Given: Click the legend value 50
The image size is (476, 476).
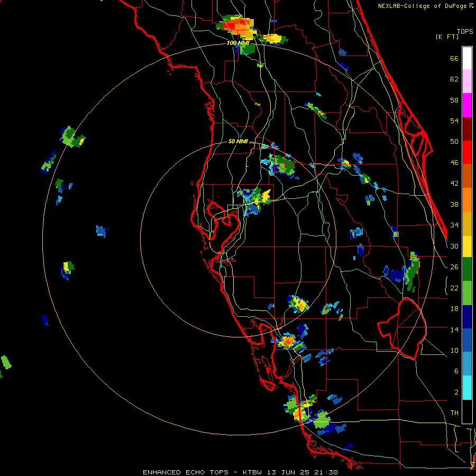Looking at the screenshot, I should coord(454,142).
